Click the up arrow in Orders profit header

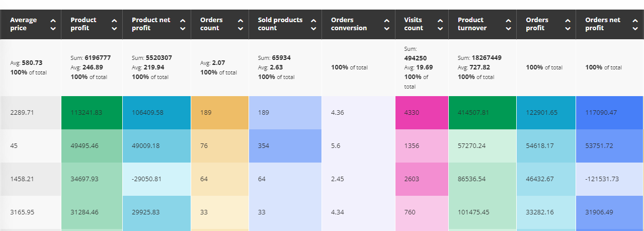pos(568,21)
